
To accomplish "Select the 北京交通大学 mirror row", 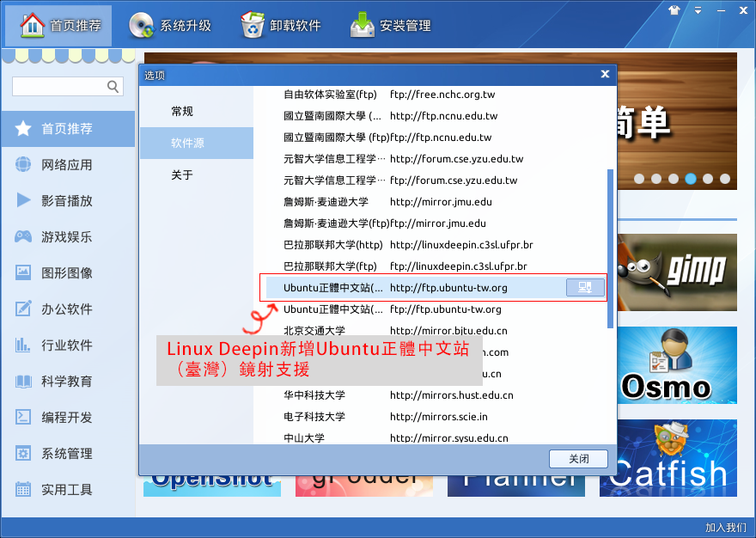I will coord(436,331).
